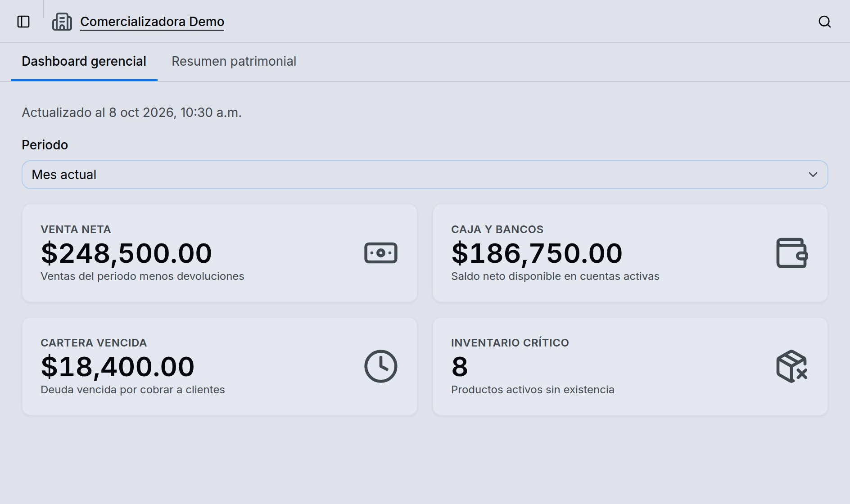The image size is (850, 504).
Task: Click the 'VENTA NETA' card heading
Action: (x=76, y=229)
